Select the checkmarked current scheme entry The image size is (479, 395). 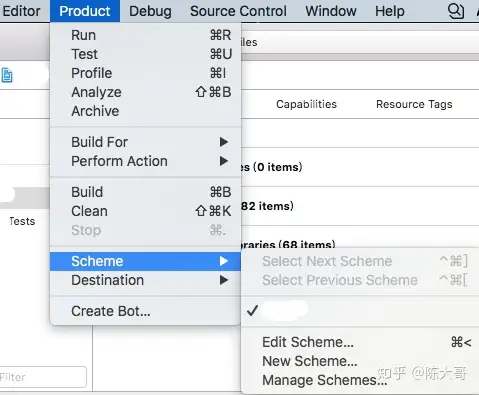360,311
